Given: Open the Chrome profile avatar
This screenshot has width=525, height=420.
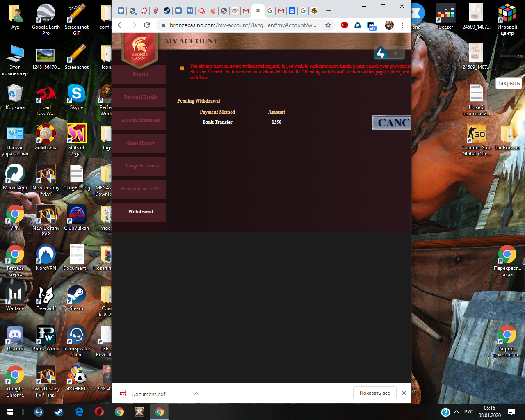Looking at the screenshot, I should pos(389,25).
